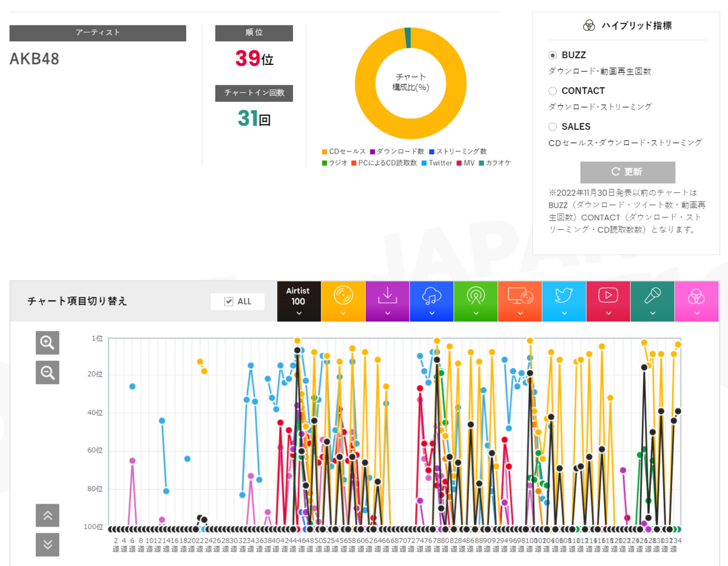Image resolution: width=728 pixels, height=566 pixels.
Task: Click the 80位 axis label
Action: pos(96,489)
